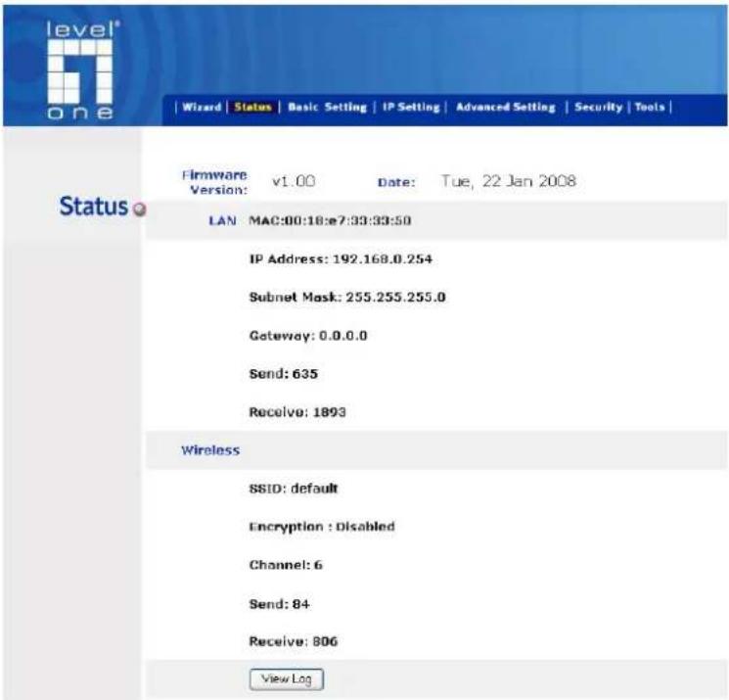Viewport: 729px width, 700px height.
Task: Click the Wireless section heading
Action: point(210,450)
